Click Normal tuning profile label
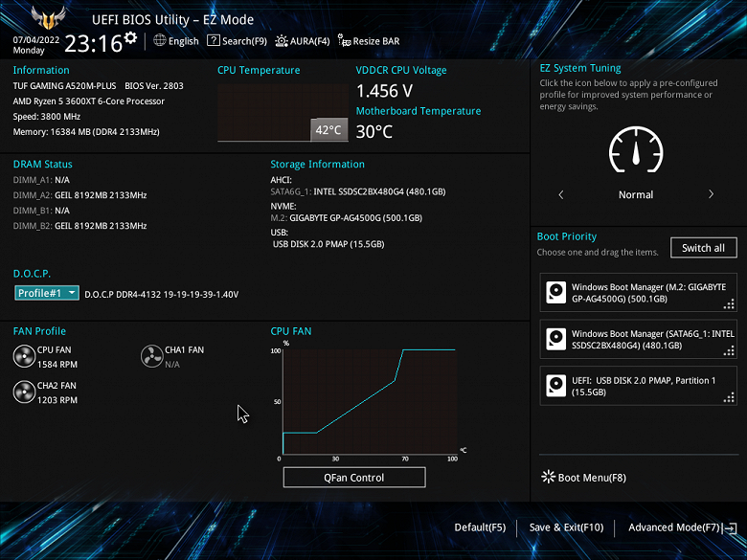747x560 pixels. pos(636,194)
